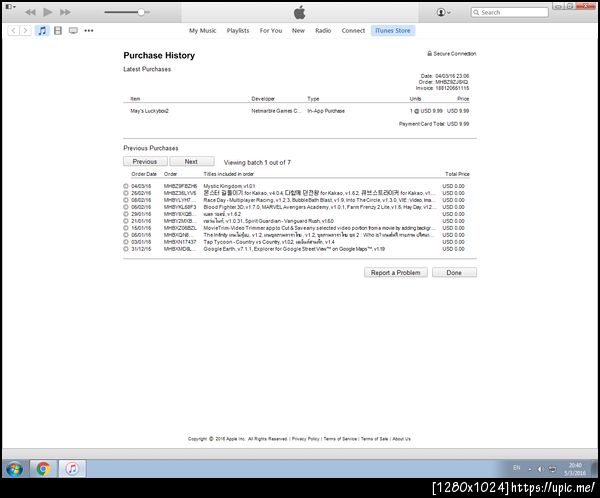Select the MovieTrim order radio button
This screenshot has width=600, height=498.
tap(126, 228)
